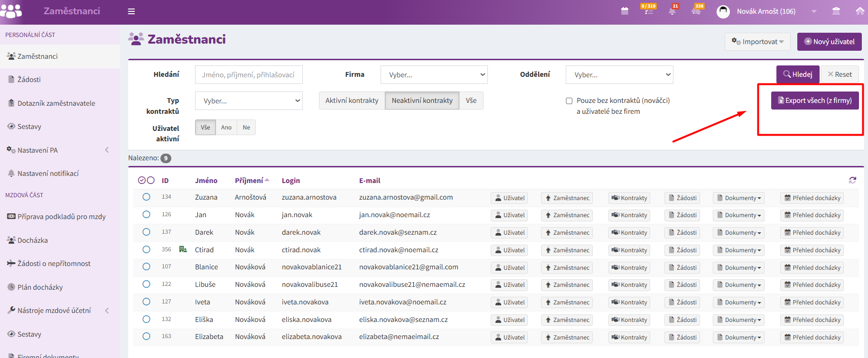Expand Nástroje mzdové účetní in the sidebar
Screen dimensions: 868x358
coord(60,311)
